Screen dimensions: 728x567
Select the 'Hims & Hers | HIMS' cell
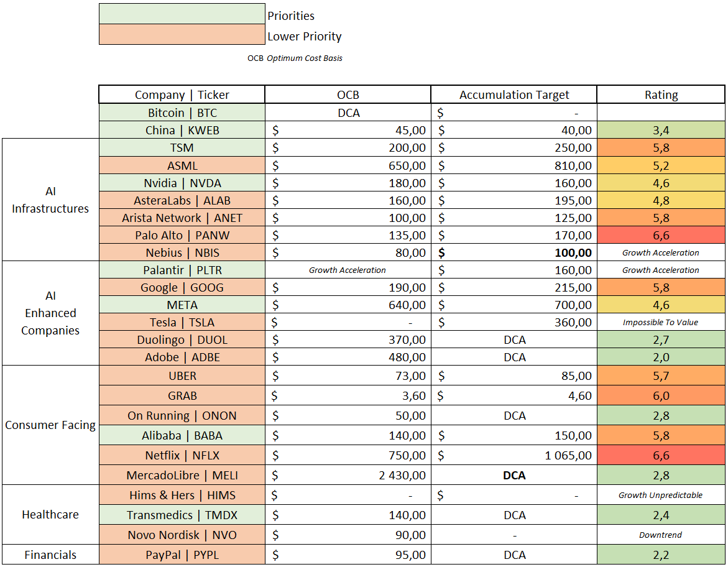pos(182,495)
